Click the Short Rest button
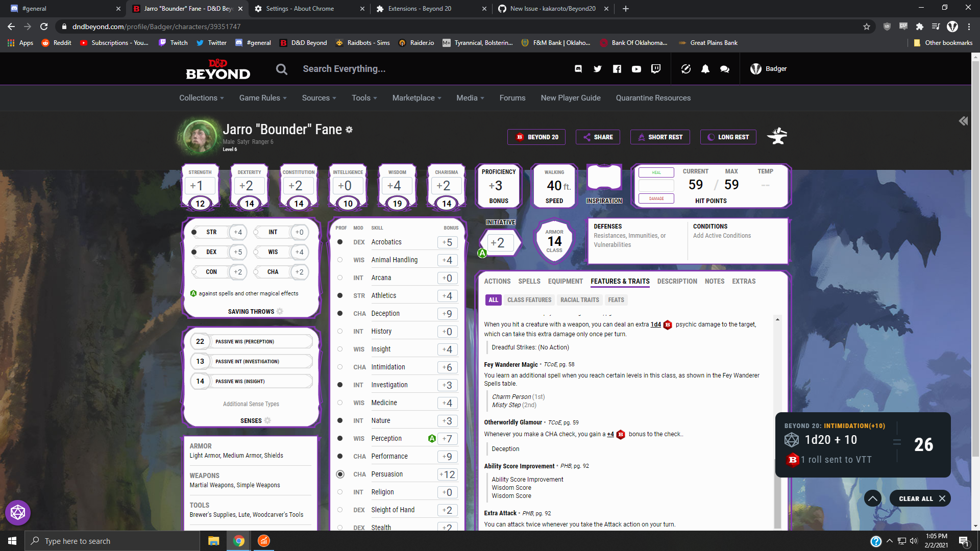 click(660, 137)
